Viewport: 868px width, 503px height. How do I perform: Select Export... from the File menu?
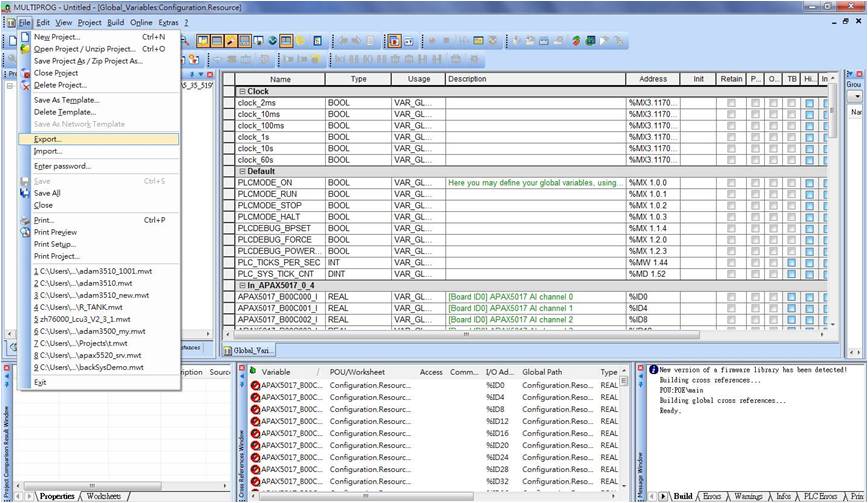47,139
